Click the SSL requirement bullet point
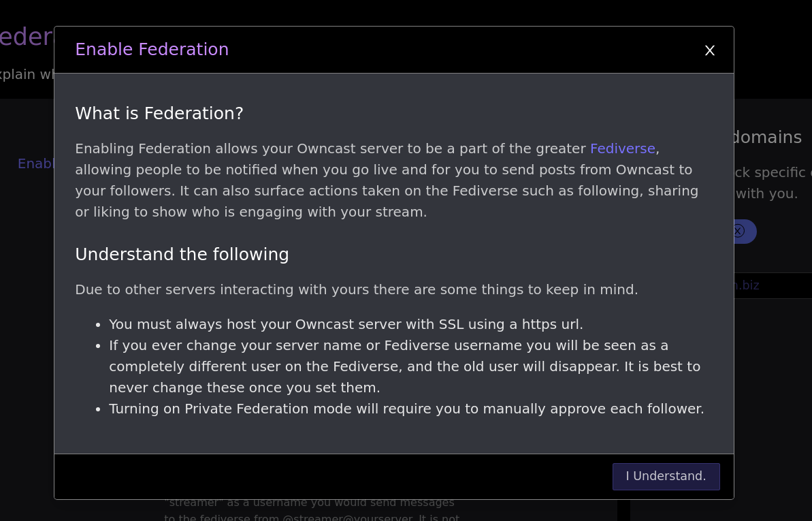This screenshot has height=521, width=812. tap(346, 324)
